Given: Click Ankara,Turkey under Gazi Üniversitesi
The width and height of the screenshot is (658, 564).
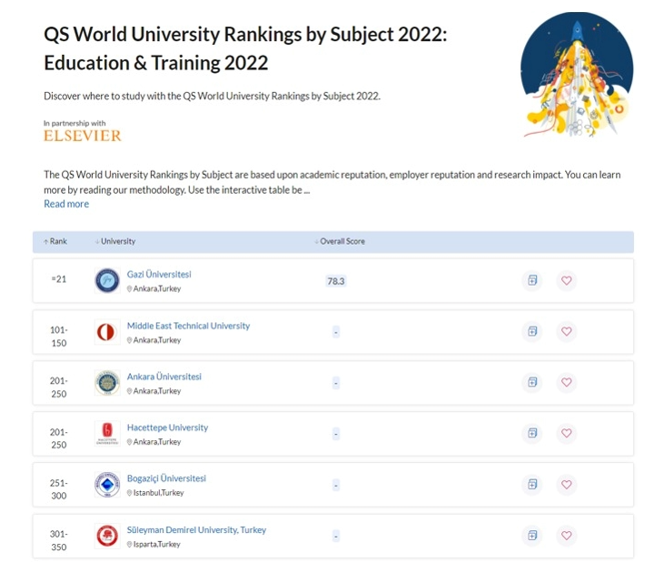Looking at the screenshot, I should click(154, 289).
